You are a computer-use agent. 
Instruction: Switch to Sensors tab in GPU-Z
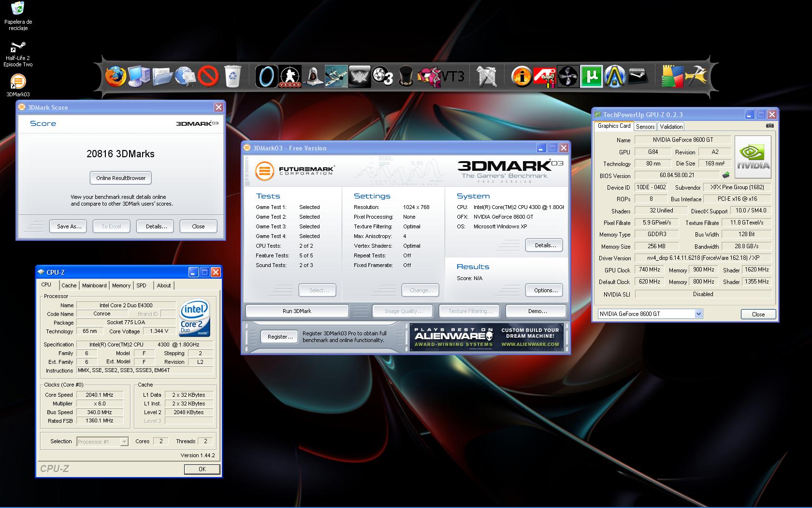(645, 126)
